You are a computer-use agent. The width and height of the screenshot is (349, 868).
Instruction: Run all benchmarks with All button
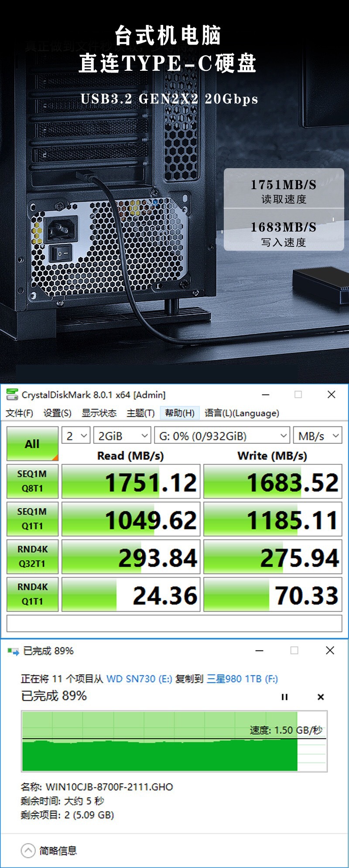33,444
